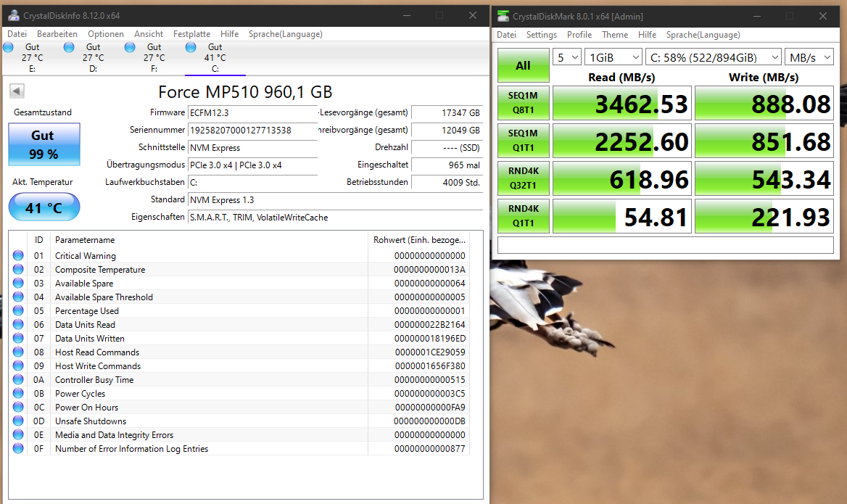
Task: Click status orb for Critical Warning row
Action: coord(18,255)
